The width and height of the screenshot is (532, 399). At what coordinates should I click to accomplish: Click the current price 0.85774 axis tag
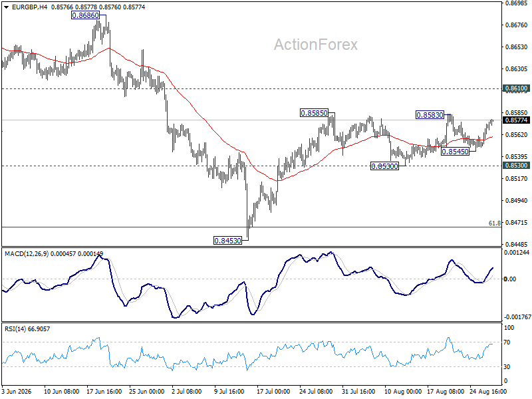[517, 120]
